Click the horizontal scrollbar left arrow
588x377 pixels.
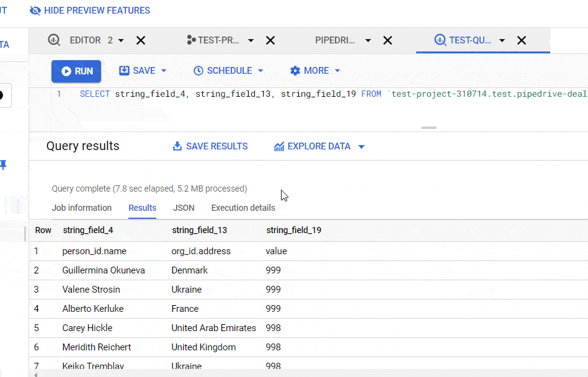pos(35,375)
